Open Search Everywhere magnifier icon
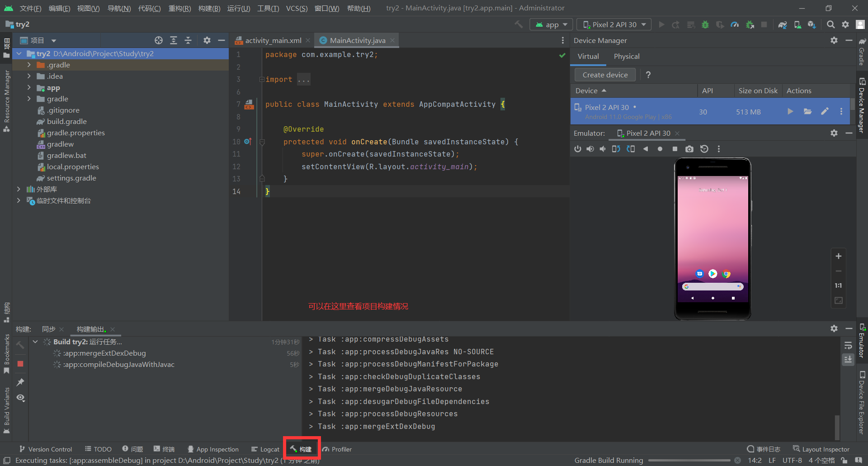 pos(830,24)
